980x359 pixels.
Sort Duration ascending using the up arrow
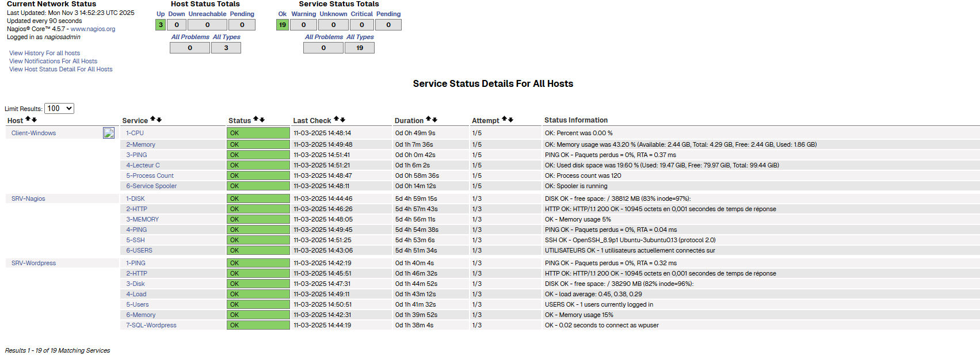tap(428, 120)
